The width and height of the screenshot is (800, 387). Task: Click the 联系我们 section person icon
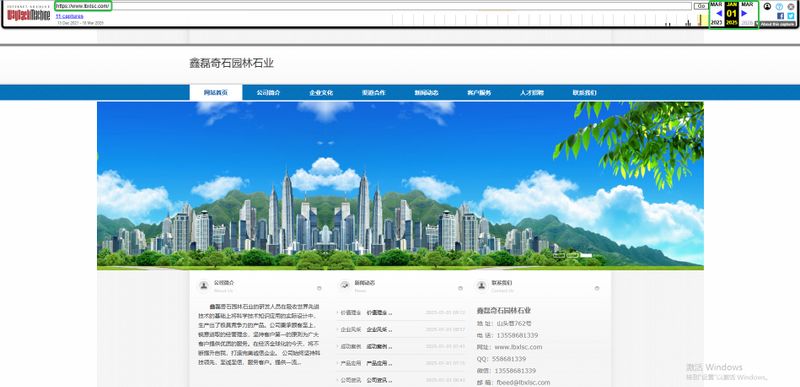point(482,286)
